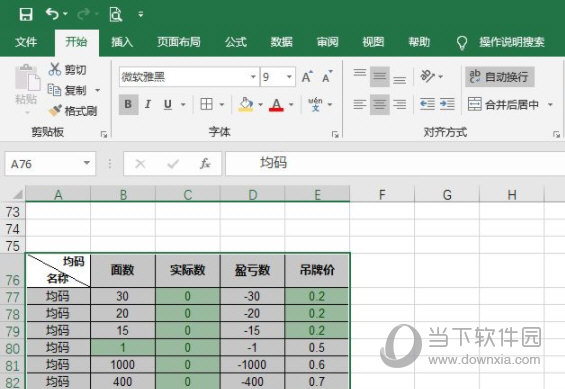Toggle Italic formatting
The height and width of the screenshot is (389, 565).
click(x=147, y=104)
